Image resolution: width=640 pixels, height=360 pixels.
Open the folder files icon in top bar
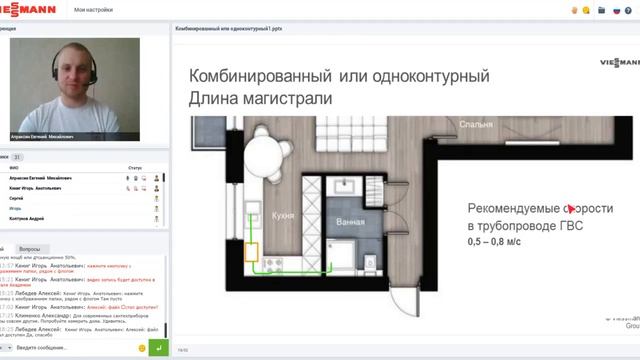click(x=602, y=10)
